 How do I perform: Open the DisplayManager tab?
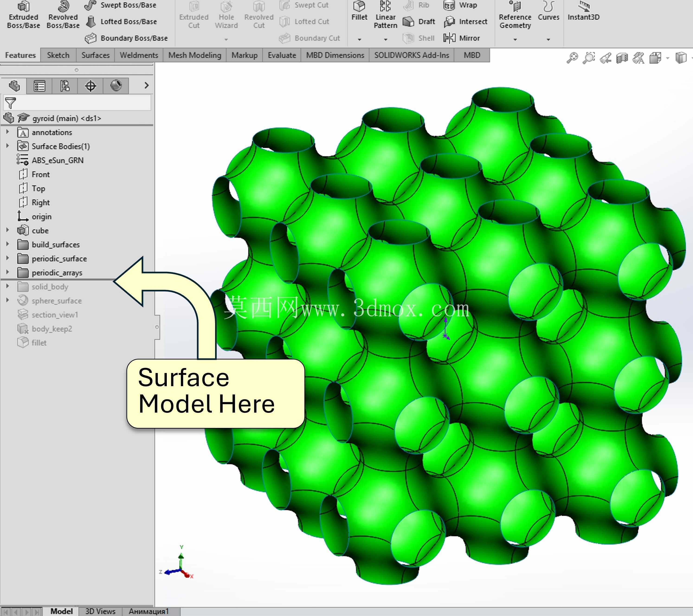tap(116, 86)
